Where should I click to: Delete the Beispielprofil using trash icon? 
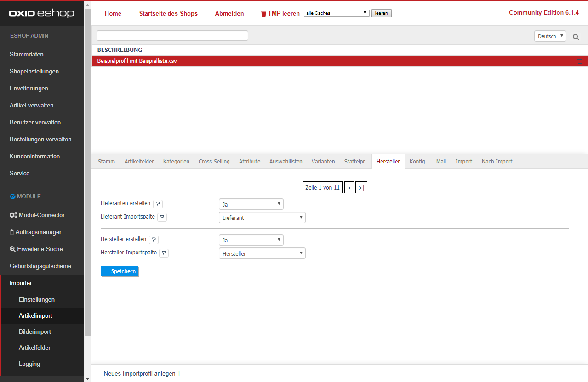(580, 61)
